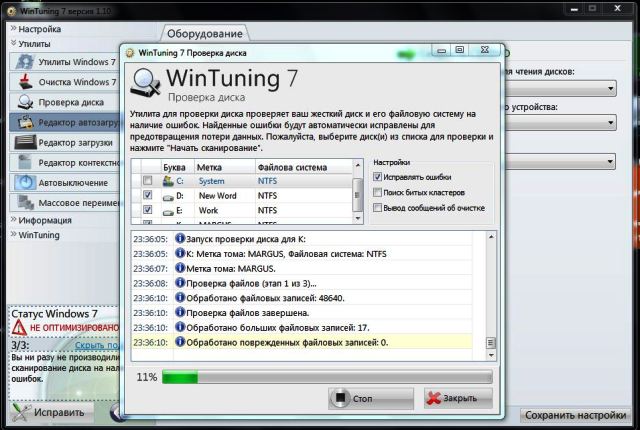Image resolution: width=640 pixels, height=430 pixels.
Task: Open Редактор автозагрузки sidebar icon
Action: click(25, 122)
